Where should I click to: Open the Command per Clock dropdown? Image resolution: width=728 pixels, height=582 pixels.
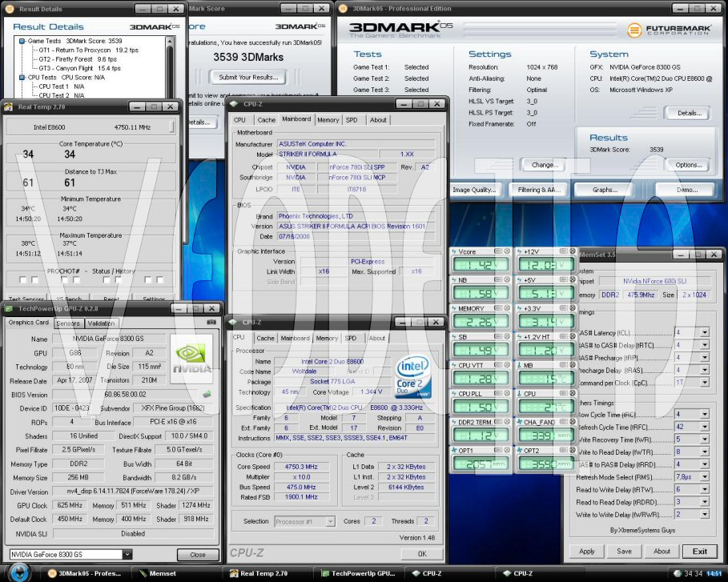[x=705, y=383]
